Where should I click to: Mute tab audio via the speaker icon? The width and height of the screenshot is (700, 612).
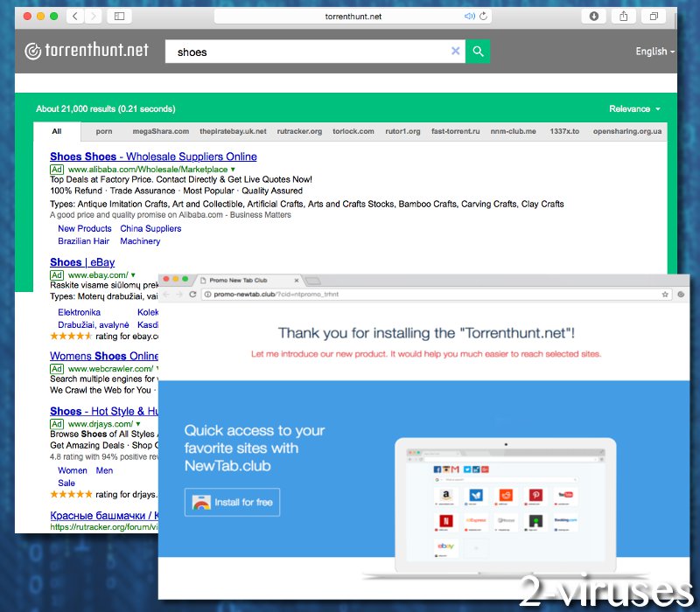(x=470, y=16)
